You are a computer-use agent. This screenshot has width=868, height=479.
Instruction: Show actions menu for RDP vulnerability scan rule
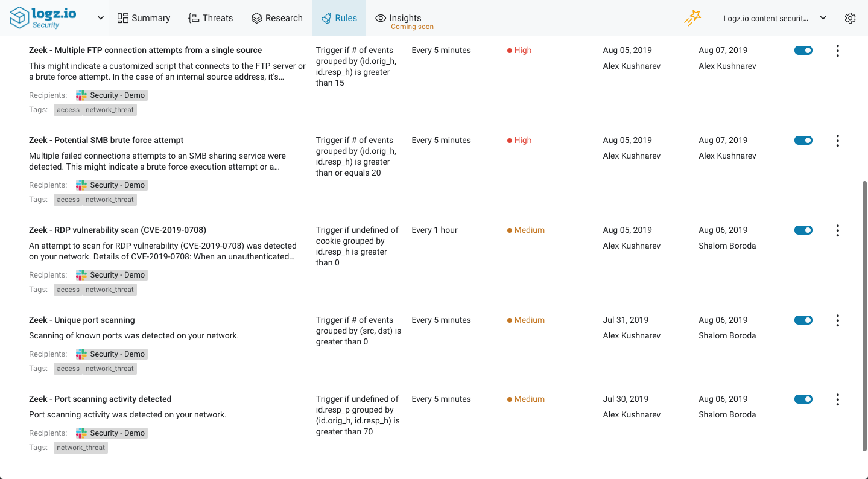[837, 230]
